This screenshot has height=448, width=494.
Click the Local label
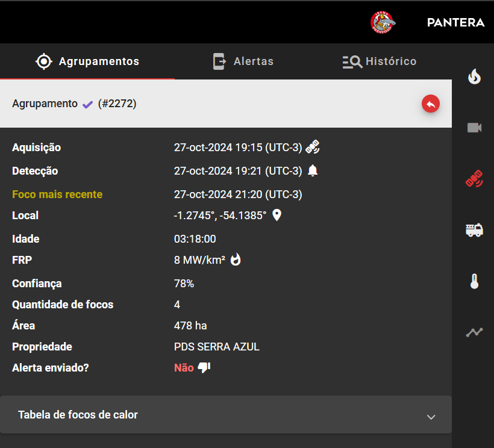(x=25, y=216)
